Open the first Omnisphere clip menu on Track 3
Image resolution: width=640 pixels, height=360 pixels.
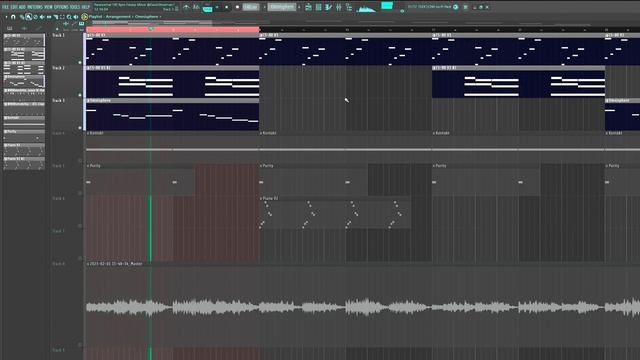coord(88,100)
